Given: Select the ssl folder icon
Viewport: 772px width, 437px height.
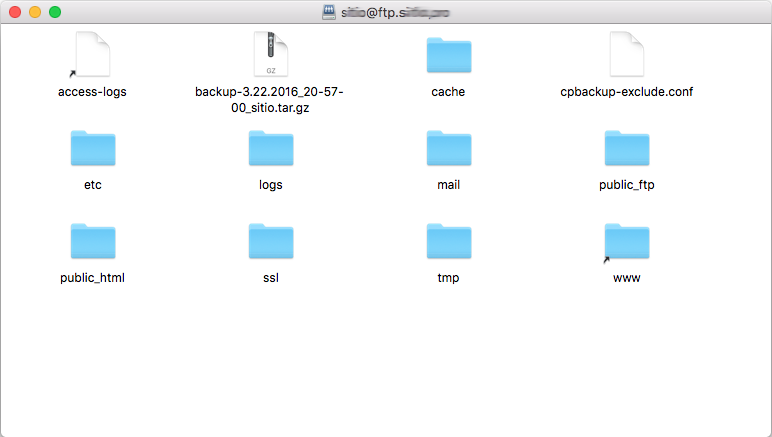Looking at the screenshot, I should (x=271, y=241).
